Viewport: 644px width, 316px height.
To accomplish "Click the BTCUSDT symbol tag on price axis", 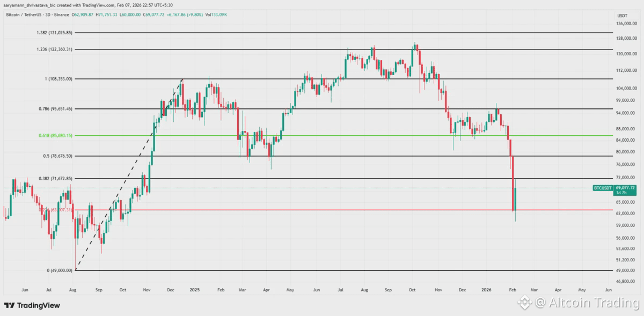I will click(x=603, y=188).
